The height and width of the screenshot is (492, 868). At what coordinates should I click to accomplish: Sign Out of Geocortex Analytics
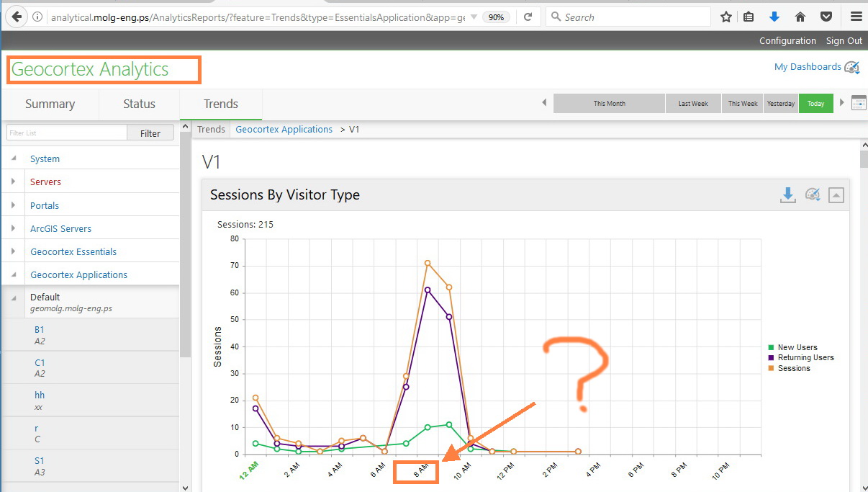(844, 41)
